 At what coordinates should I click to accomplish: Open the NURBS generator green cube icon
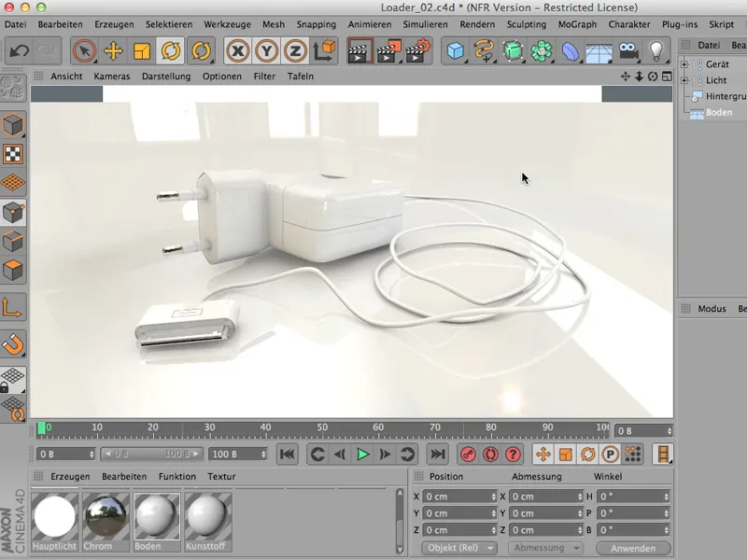[x=513, y=50]
